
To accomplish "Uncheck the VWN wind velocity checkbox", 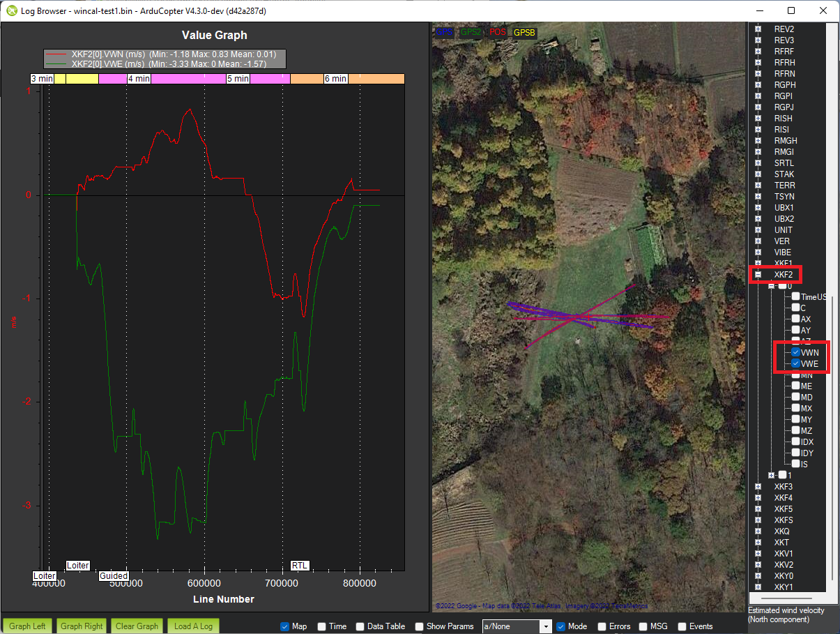I will click(x=795, y=353).
